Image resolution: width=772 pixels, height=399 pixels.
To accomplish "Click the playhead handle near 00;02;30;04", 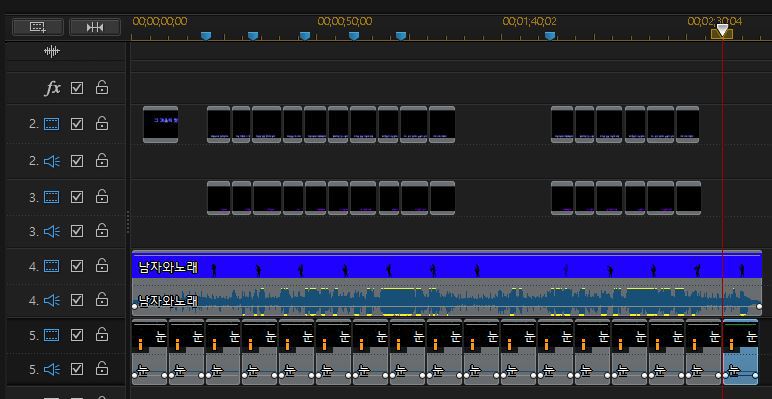I will tap(722, 31).
